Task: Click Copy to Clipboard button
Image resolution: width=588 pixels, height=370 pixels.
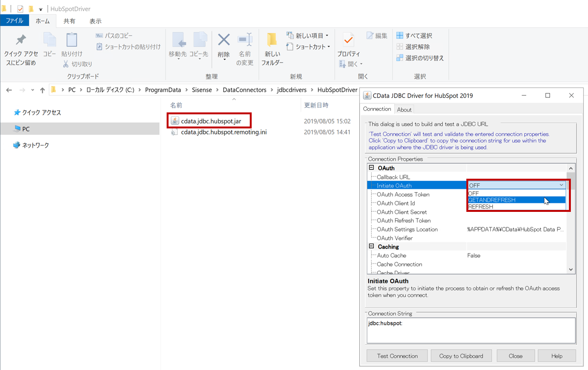Action: [461, 356]
